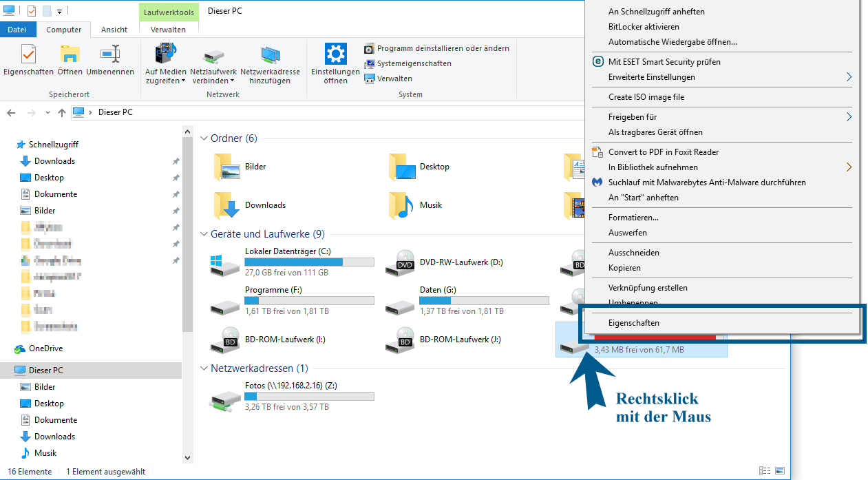Select the Programme (F:) drive
Screen dimensions: 868x480
point(293,301)
